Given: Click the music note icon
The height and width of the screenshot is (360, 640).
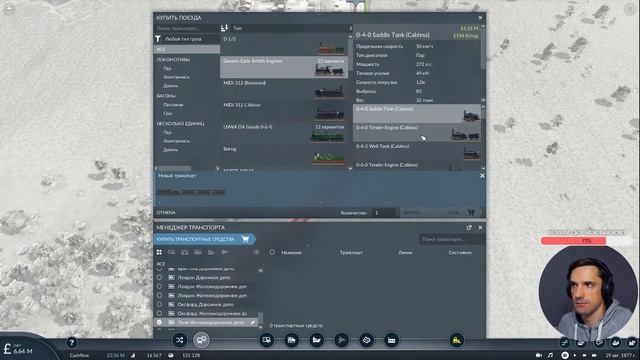Looking at the screenshot, I should coord(550,356).
